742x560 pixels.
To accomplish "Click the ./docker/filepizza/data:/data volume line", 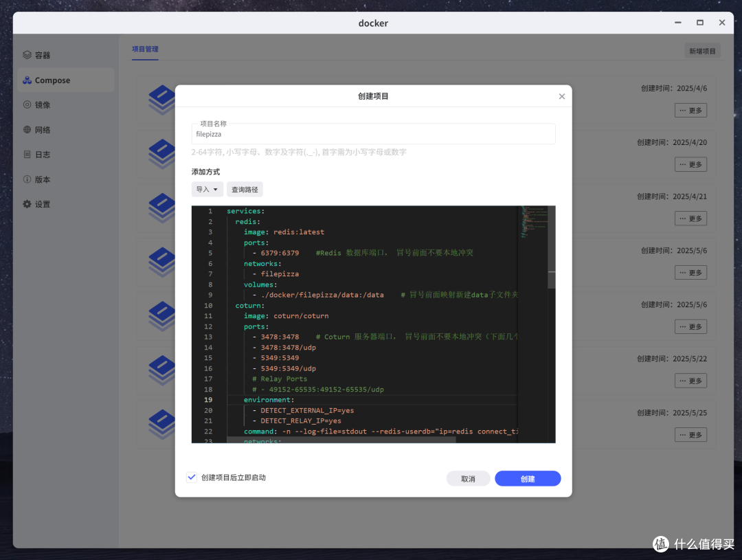I will click(x=318, y=295).
